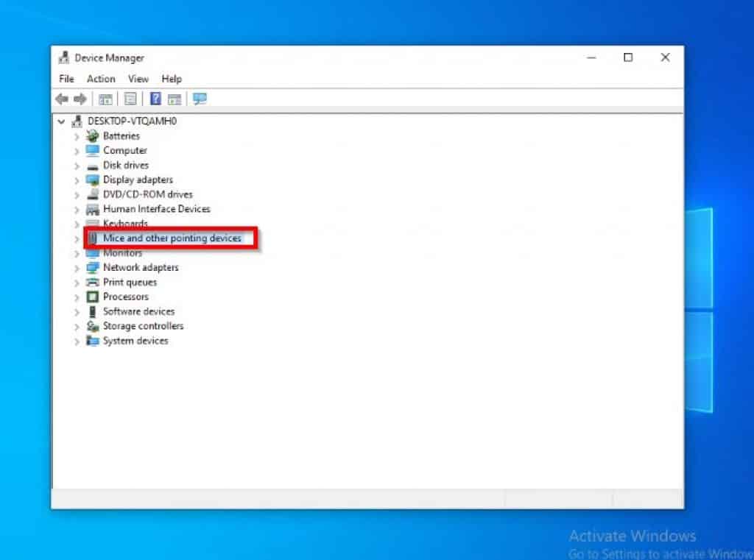Open the File menu
The image size is (754, 560).
point(66,79)
